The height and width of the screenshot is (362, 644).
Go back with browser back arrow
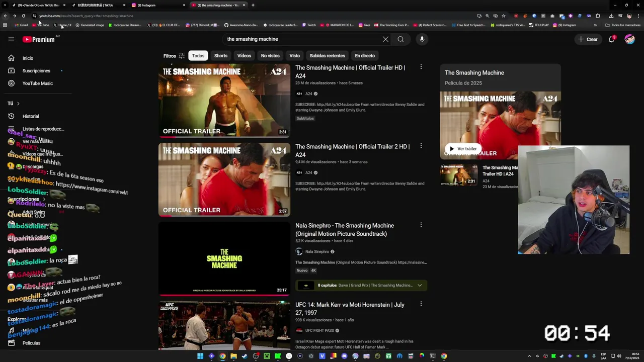pos(6,16)
